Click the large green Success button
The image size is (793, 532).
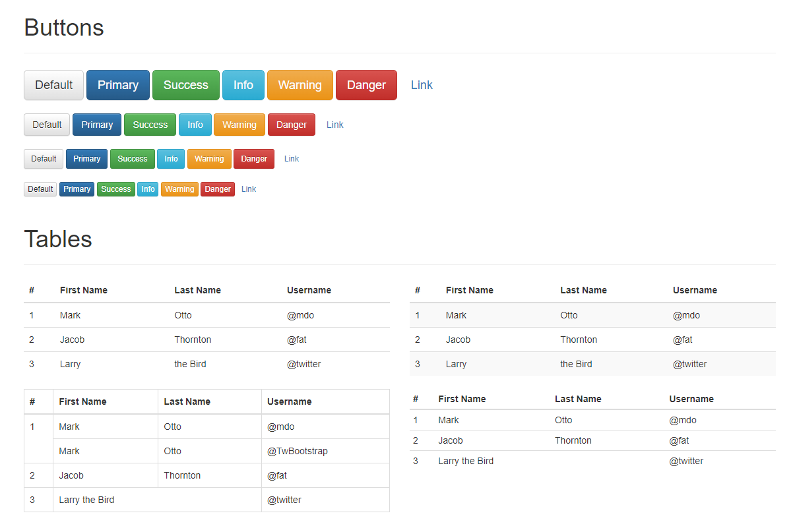[x=186, y=85]
